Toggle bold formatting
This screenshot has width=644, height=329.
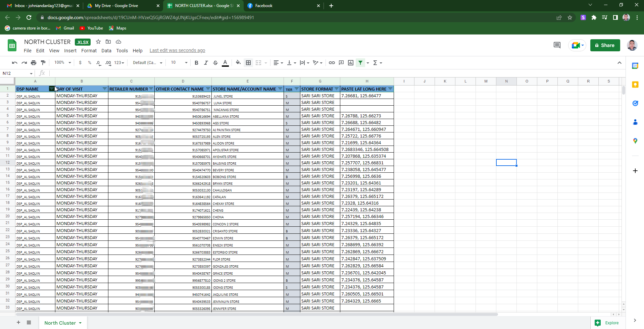tap(196, 63)
